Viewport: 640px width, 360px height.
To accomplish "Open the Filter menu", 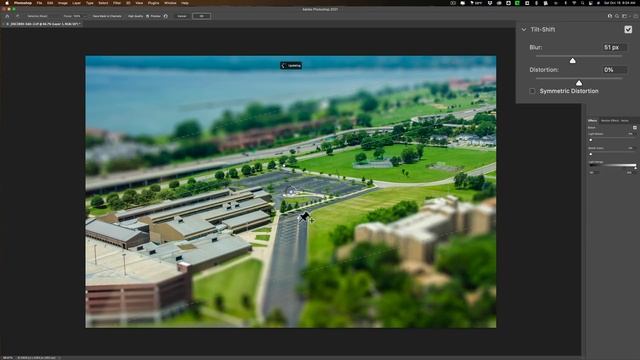I will (x=117, y=3).
